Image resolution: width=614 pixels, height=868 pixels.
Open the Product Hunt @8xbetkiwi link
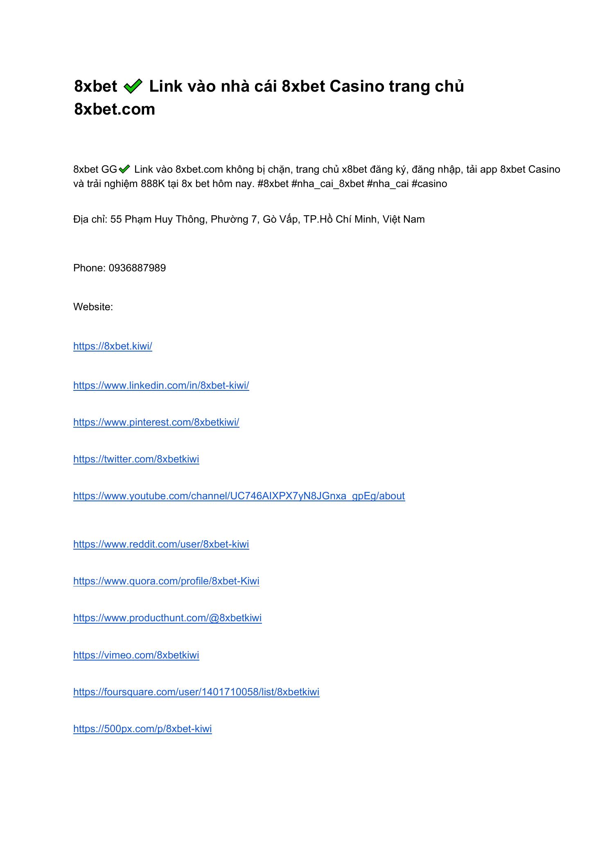(x=167, y=618)
